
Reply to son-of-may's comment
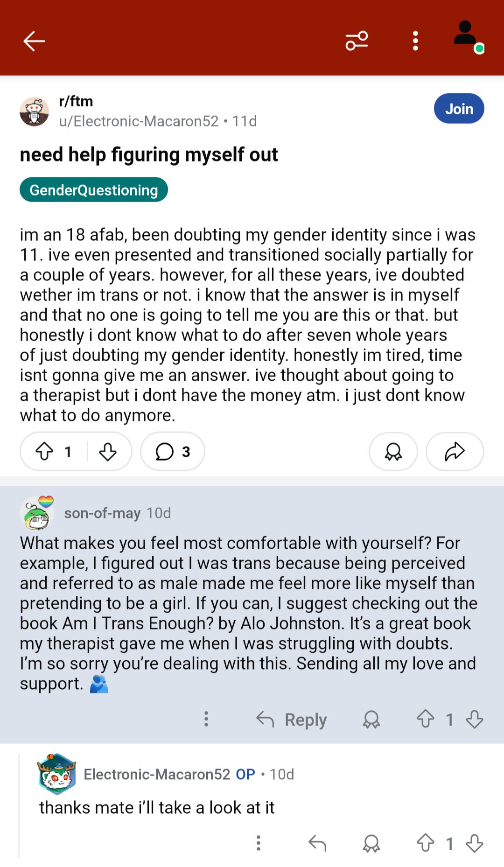pos(292,719)
